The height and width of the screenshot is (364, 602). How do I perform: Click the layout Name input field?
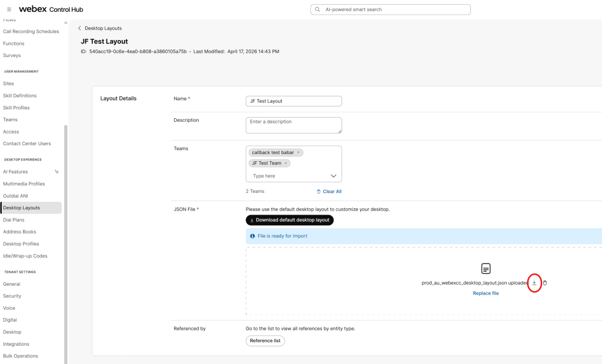[x=293, y=101]
